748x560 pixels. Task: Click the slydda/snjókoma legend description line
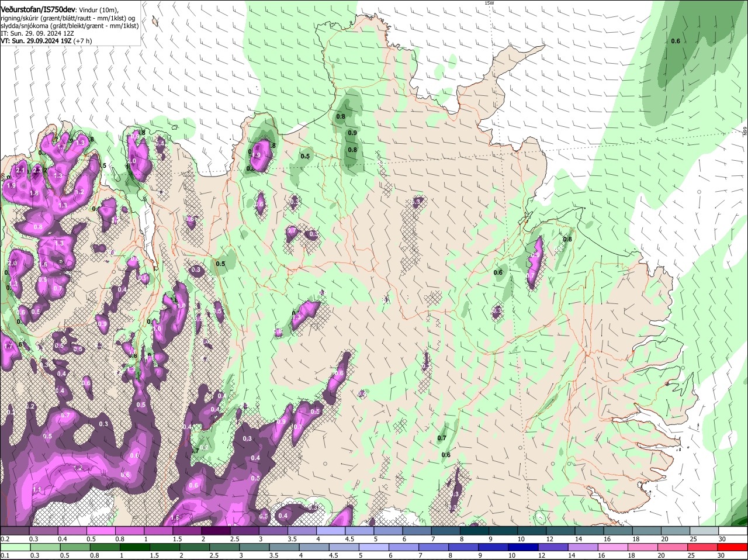(70, 26)
